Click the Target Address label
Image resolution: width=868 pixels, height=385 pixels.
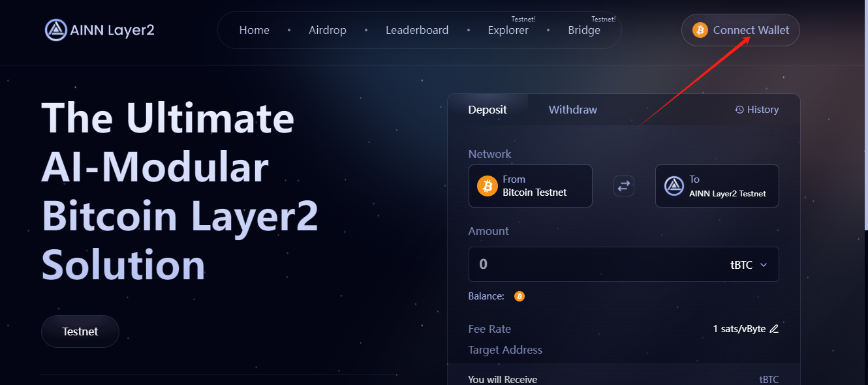(x=505, y=350)
